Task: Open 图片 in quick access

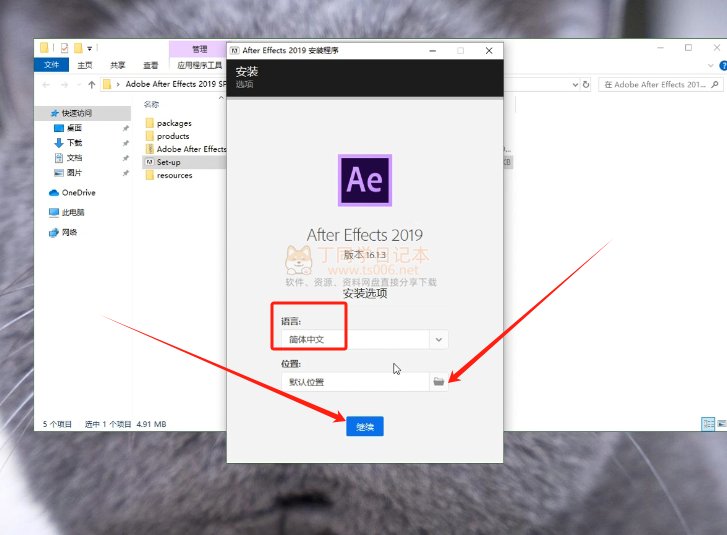Action: (x=74, y=172)
